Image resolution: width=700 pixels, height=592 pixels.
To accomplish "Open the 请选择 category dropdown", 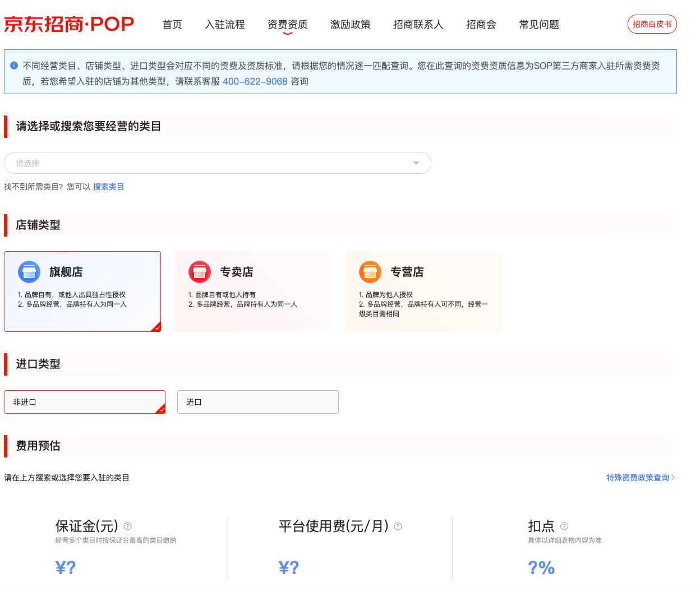I will point(213,163).
